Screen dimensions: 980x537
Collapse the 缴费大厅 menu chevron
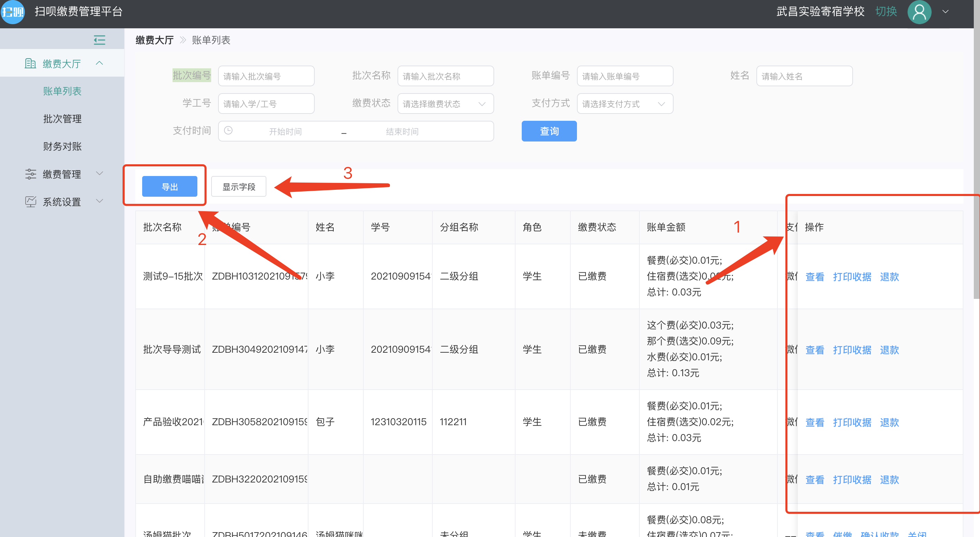[x=99, y=63]
